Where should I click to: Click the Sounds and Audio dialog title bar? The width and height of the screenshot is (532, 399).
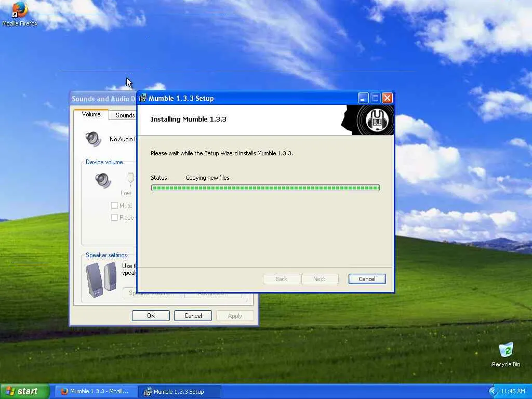(x=103, y=99)
